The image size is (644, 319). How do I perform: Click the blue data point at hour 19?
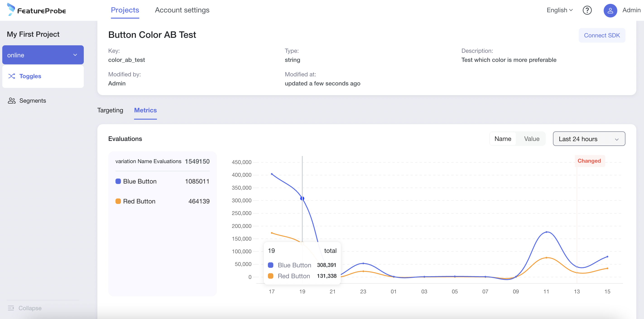click(x=302, y=198)
